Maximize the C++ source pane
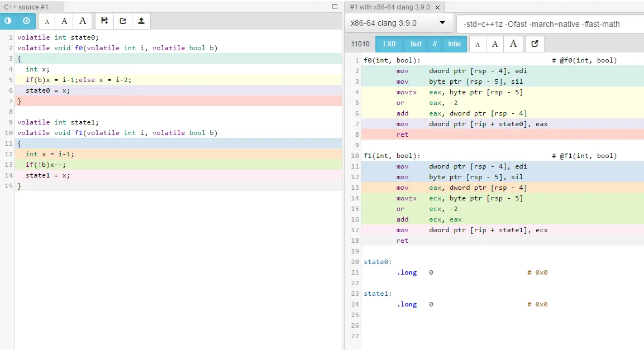644x350 pixels. pyautogui.click(x=335, y=7)
